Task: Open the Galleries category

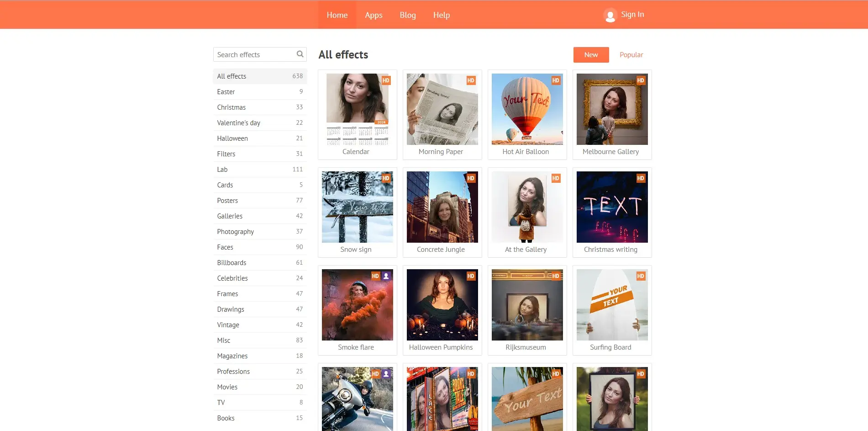Action: 260,216
